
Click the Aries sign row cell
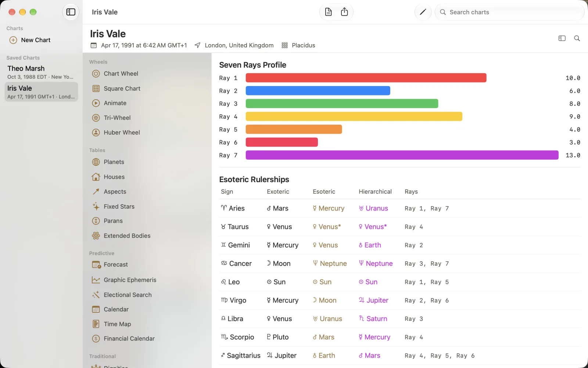coord(233,208)
